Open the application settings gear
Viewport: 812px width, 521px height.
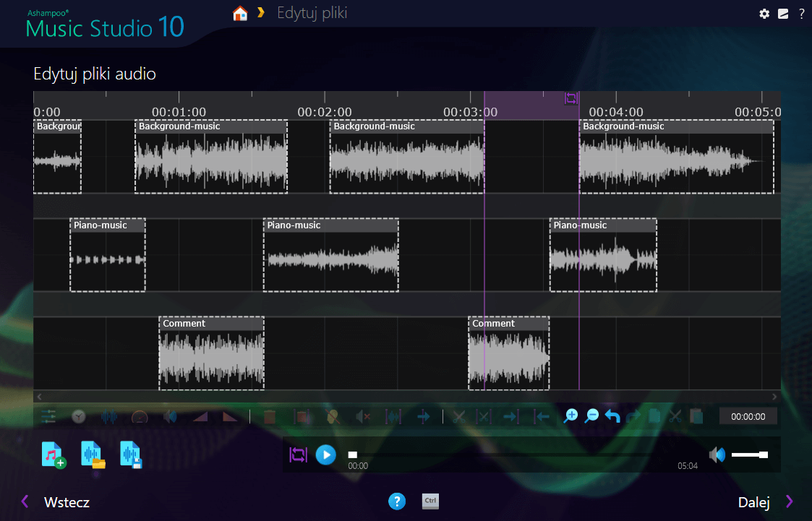764,14
